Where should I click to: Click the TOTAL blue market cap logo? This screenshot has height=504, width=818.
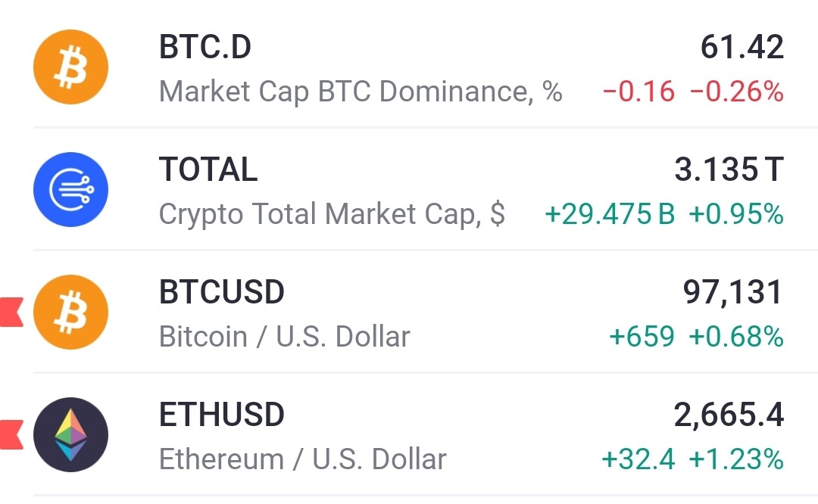coord(70,189)
